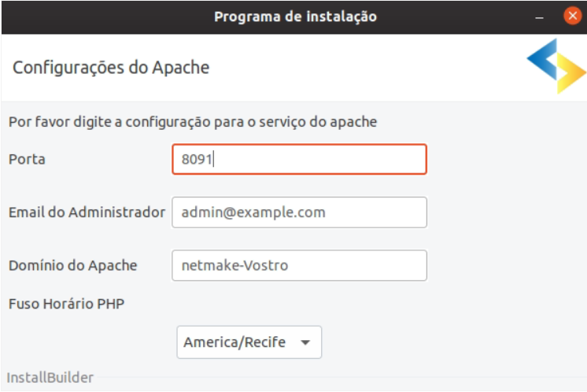The height and width of the screenshot is (392, 587).
Task: Click the Porta label
Action: pos(27,160)
